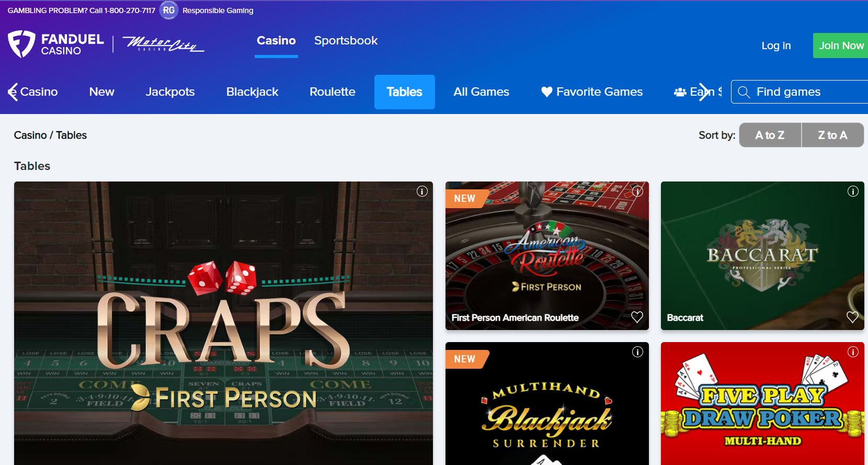
Task: Open the Jackpots category
Action: 170,92
